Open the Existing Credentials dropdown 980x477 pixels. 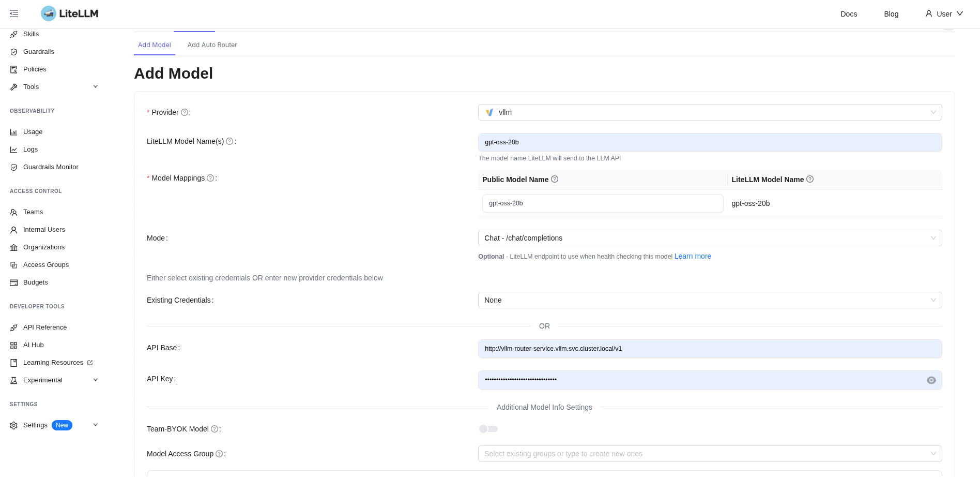pyautogui.click(x=710, y=300)
